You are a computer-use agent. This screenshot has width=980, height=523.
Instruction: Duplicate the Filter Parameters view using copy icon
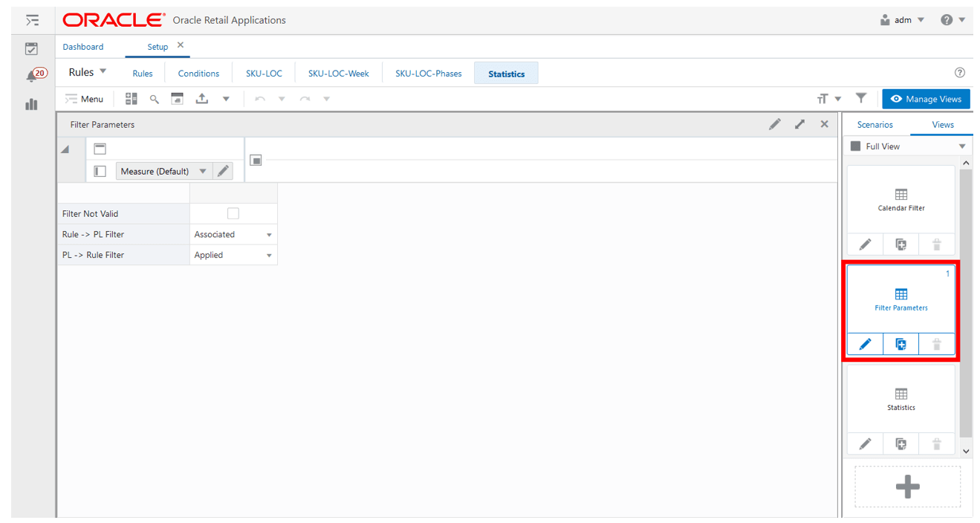(901, 344)
